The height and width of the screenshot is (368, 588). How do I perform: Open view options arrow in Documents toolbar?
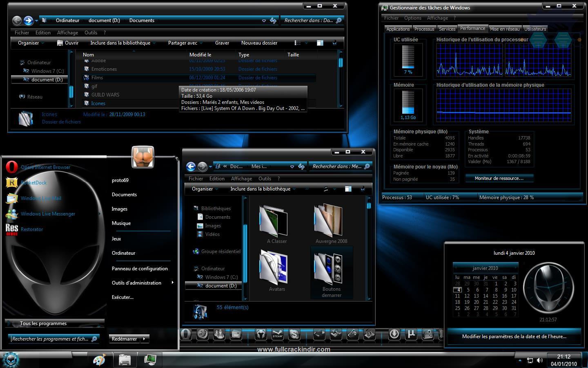point(306,43)
